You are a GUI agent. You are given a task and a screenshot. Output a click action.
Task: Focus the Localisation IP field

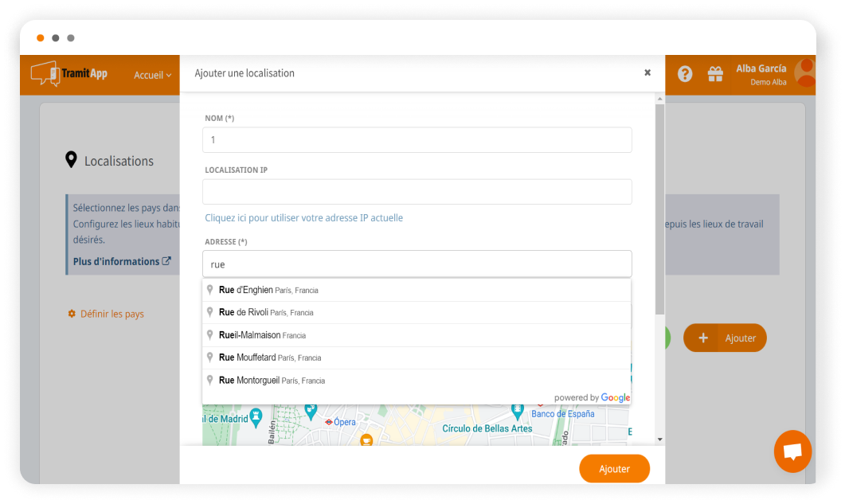point(417,192)
